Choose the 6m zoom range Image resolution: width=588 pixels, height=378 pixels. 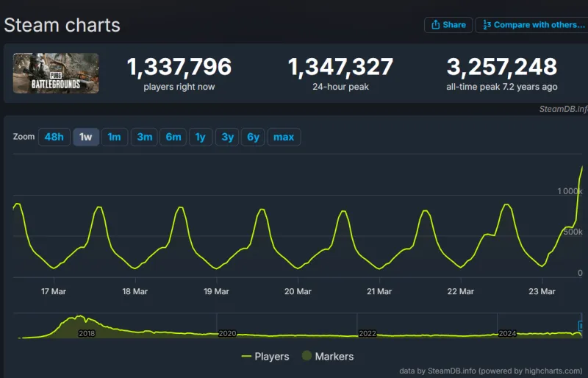(173, 137)
